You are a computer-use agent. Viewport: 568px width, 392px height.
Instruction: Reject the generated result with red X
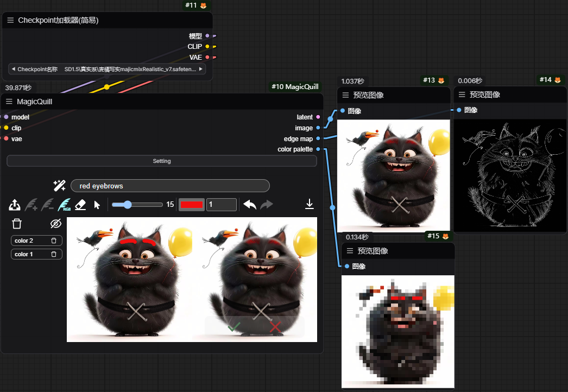click(x=275, y=327)
